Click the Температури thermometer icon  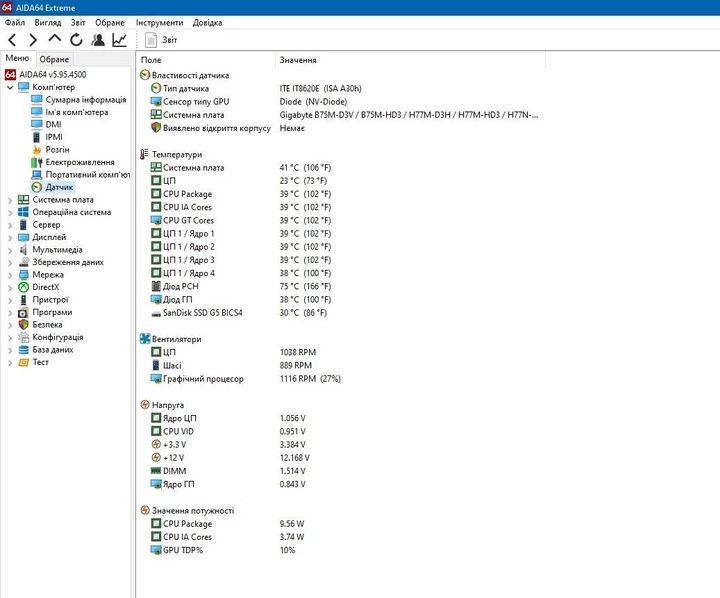click(144, 154)
